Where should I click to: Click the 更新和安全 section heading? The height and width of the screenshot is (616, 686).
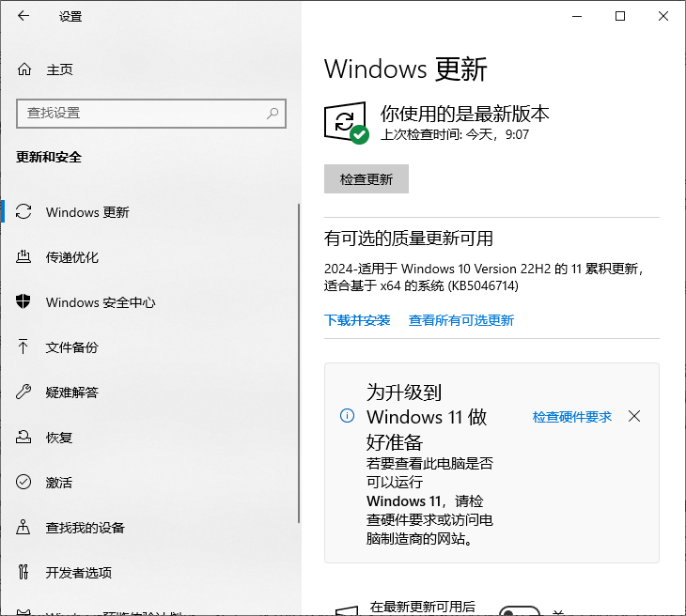click(x=49, y=157)
